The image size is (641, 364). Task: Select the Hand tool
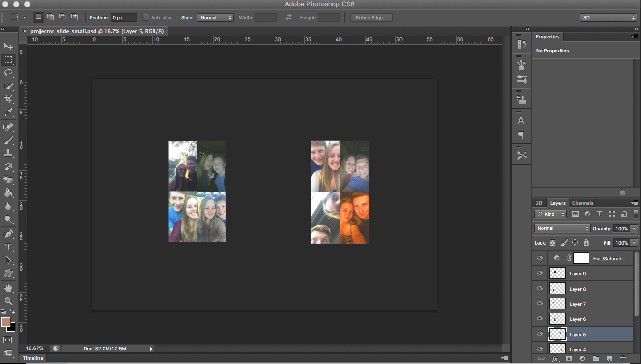pos(8,288)
